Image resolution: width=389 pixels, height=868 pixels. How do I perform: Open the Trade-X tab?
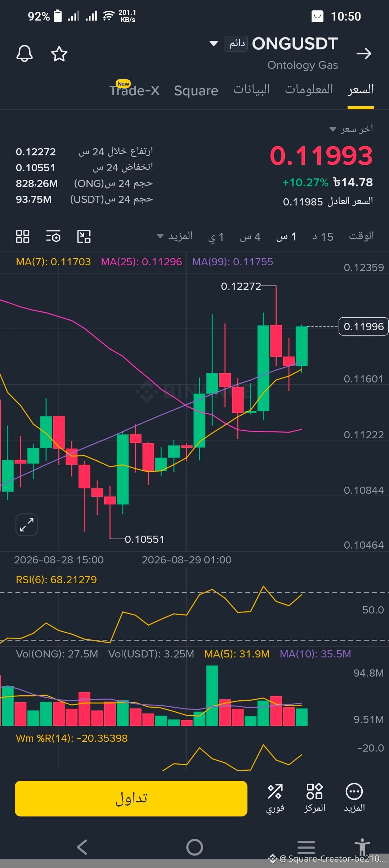tap(135, 90)
